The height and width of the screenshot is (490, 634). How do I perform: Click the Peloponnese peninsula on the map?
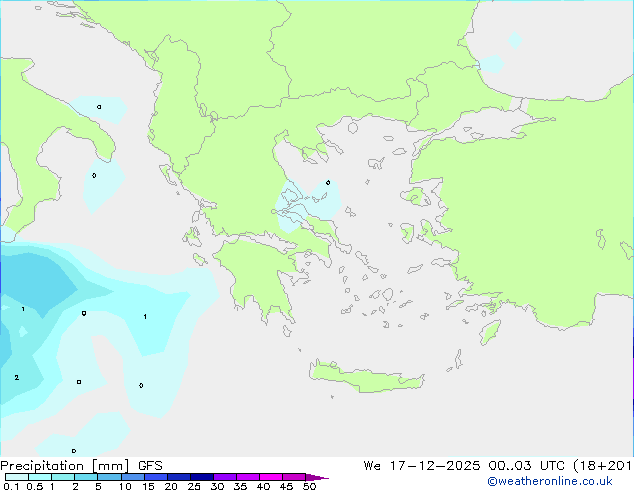pyautogui.click(x=259, y=275)
